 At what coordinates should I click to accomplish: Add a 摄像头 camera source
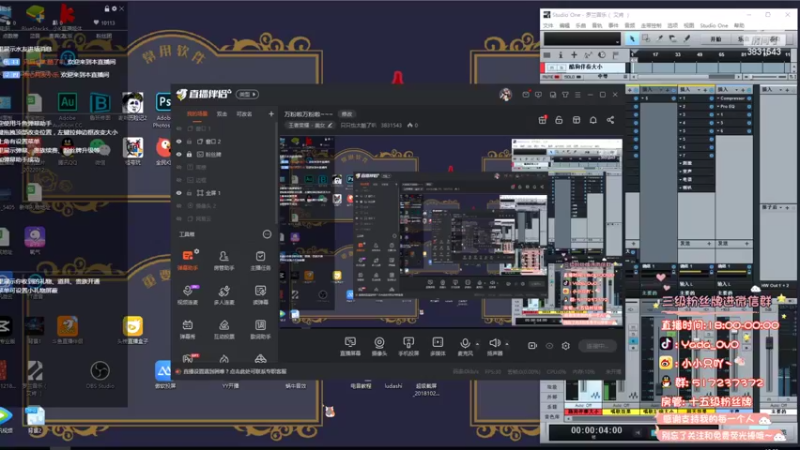[x=379, y=346]
